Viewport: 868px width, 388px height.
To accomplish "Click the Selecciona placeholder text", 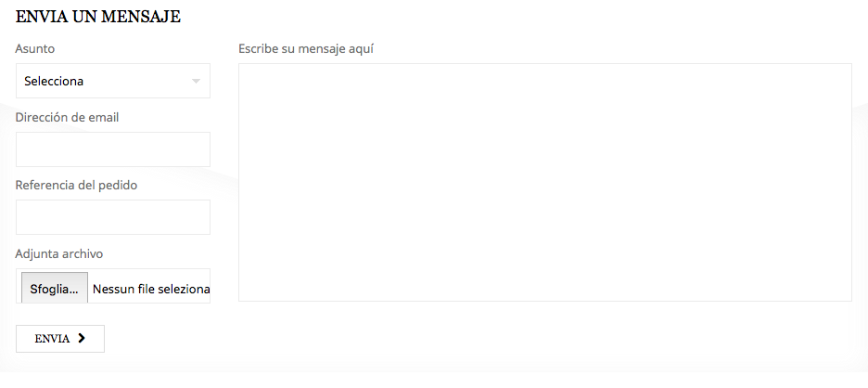I will (x=54, y=81).
